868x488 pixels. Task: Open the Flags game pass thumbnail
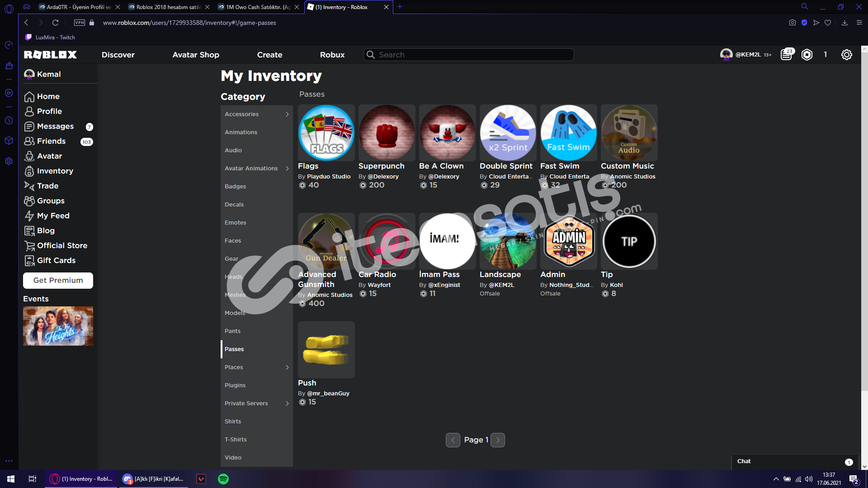click(326, 133)
